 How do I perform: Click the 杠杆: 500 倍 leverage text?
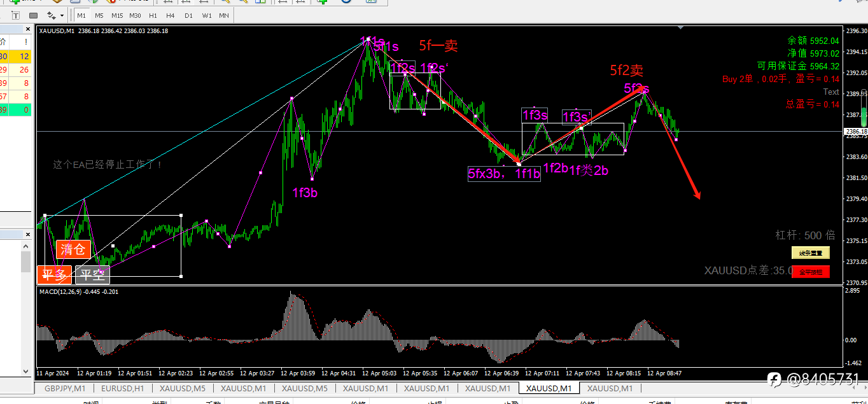tap(805, 234)
